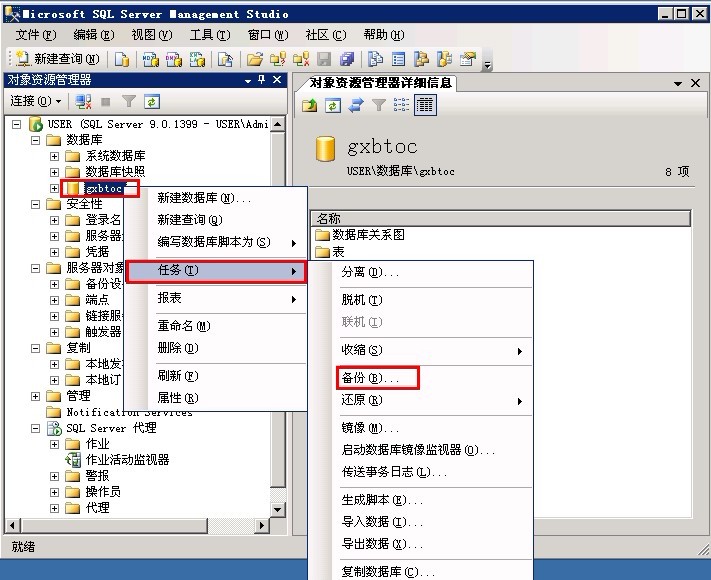Click the new database engine query icon

pos(122,59)
